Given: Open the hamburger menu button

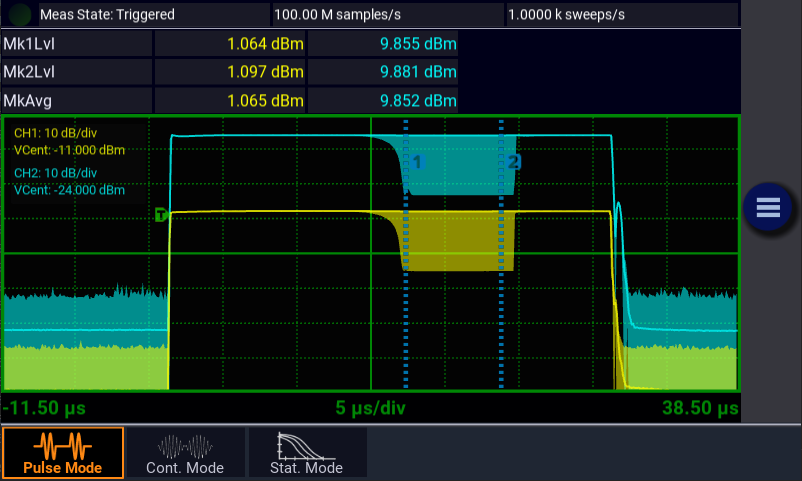Looking at the screenshot, I should pos(768,207).
